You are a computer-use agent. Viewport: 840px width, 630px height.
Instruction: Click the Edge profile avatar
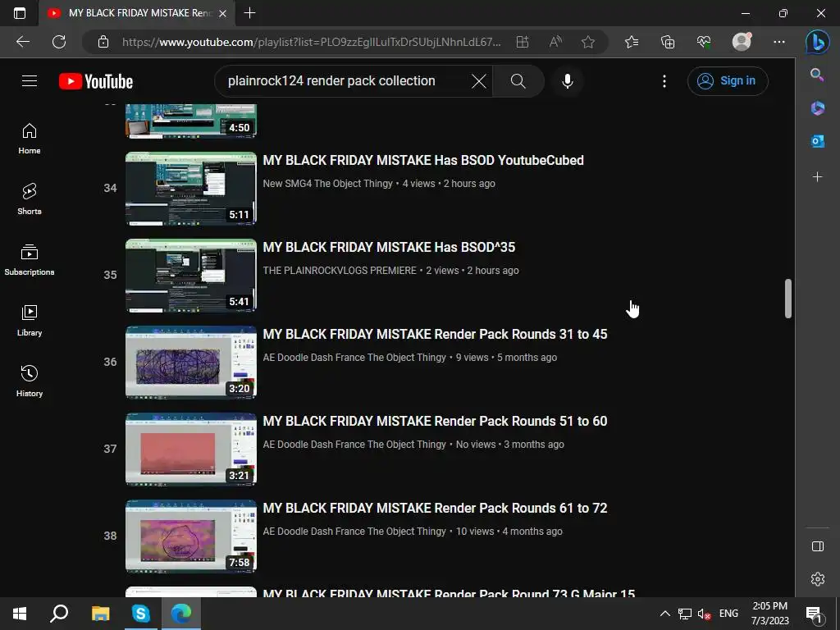(742, 42)
